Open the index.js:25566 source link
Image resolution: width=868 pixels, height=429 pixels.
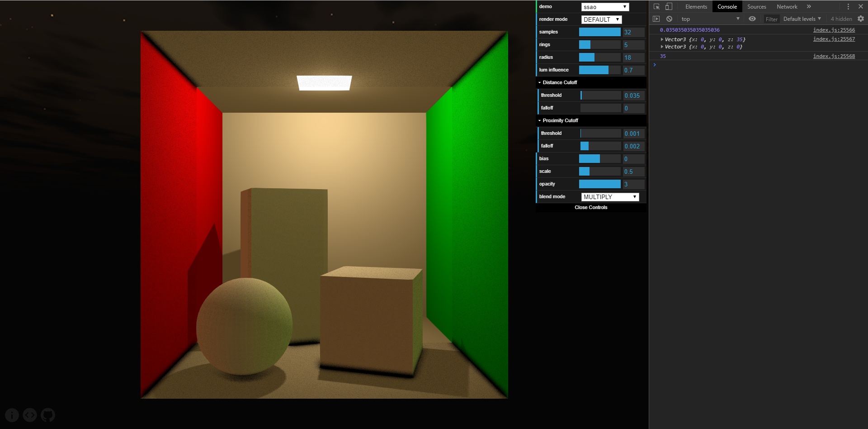tap(834, 30)
